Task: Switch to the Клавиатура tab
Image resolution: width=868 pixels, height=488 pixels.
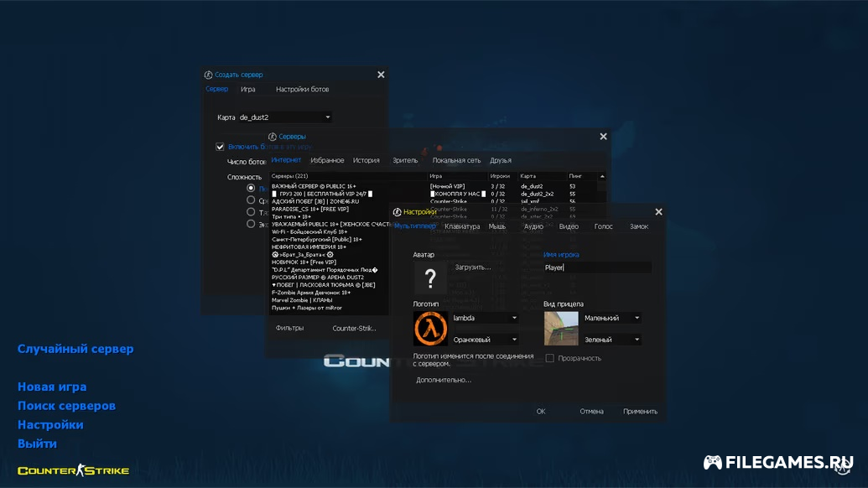Action: tap(462, 226)
